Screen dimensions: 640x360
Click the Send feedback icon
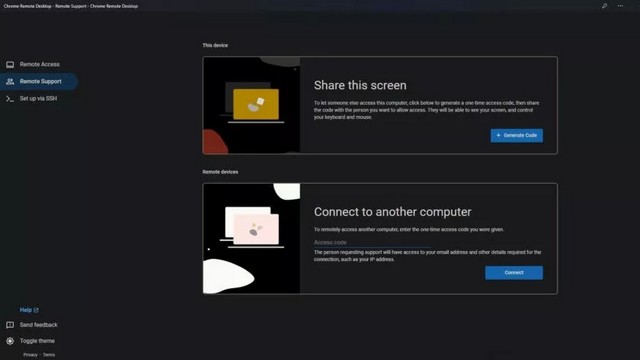click(10, 325)
